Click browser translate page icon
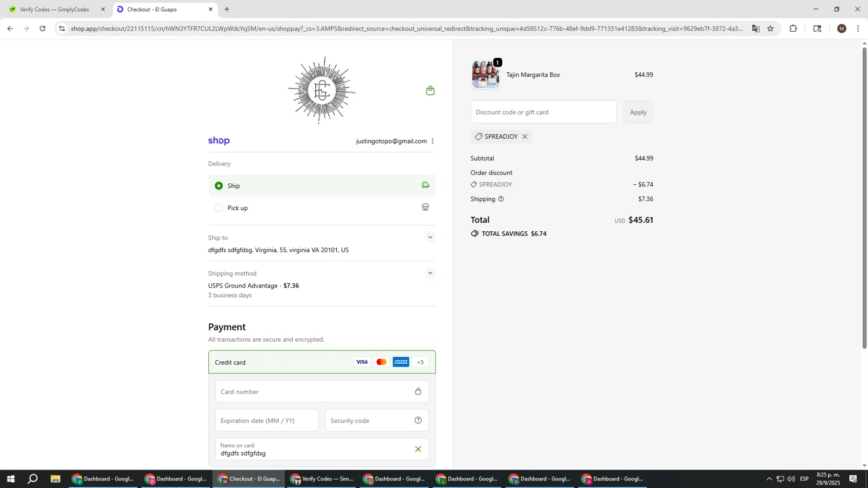This screenshot has height=488, width=868. pos(756,28)
